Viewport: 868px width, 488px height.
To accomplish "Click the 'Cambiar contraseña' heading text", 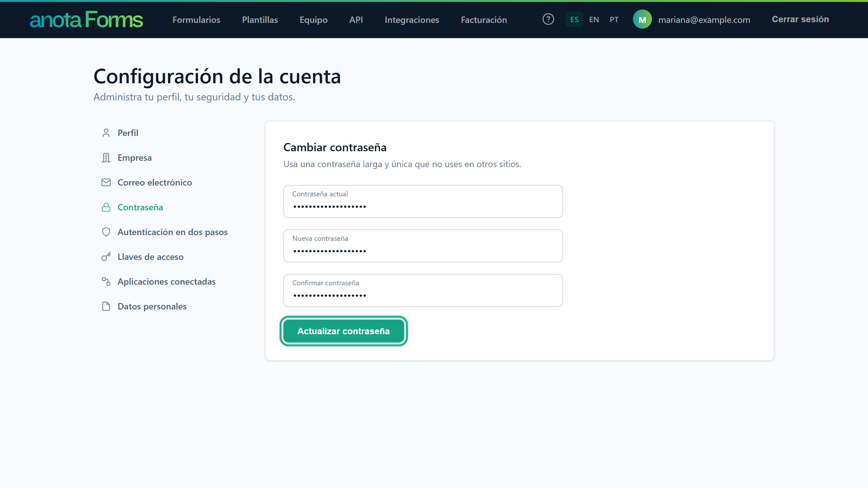I will click(335, 147).
